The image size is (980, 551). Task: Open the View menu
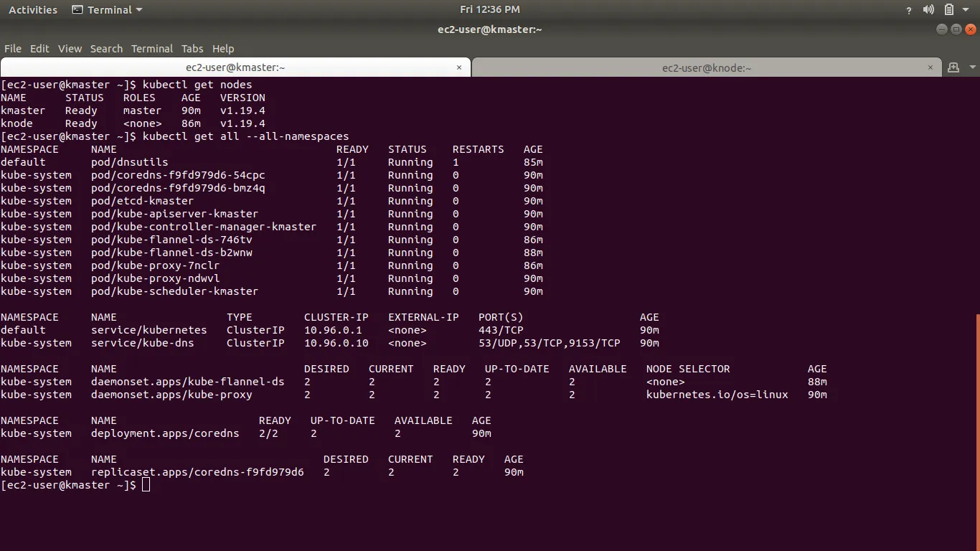tap(70, 49)
